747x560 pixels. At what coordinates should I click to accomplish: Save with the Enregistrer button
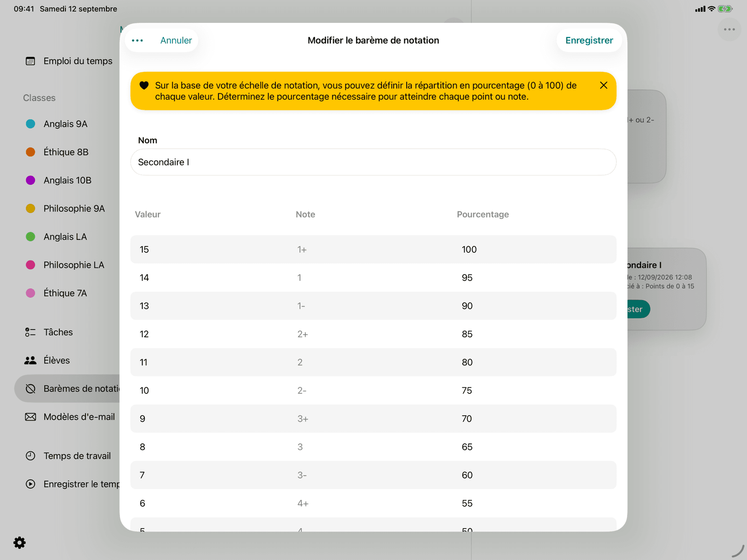(x=589, y=41)
